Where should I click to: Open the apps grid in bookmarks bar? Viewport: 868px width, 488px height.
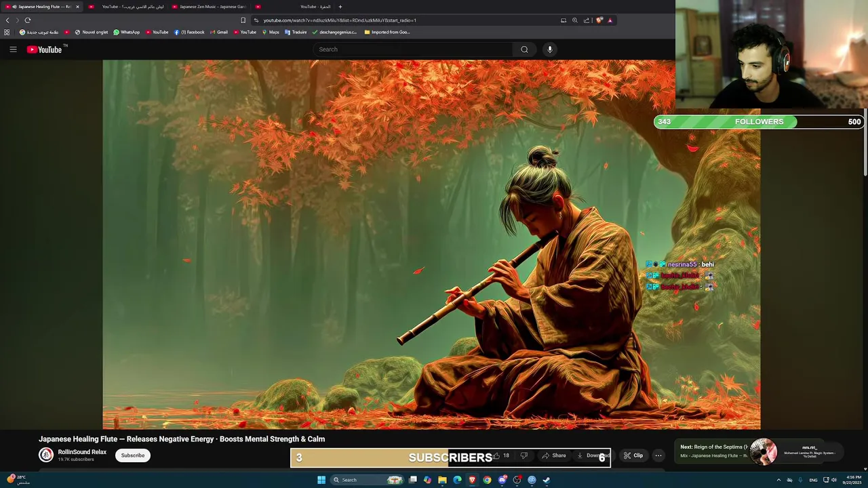(7, 32)
